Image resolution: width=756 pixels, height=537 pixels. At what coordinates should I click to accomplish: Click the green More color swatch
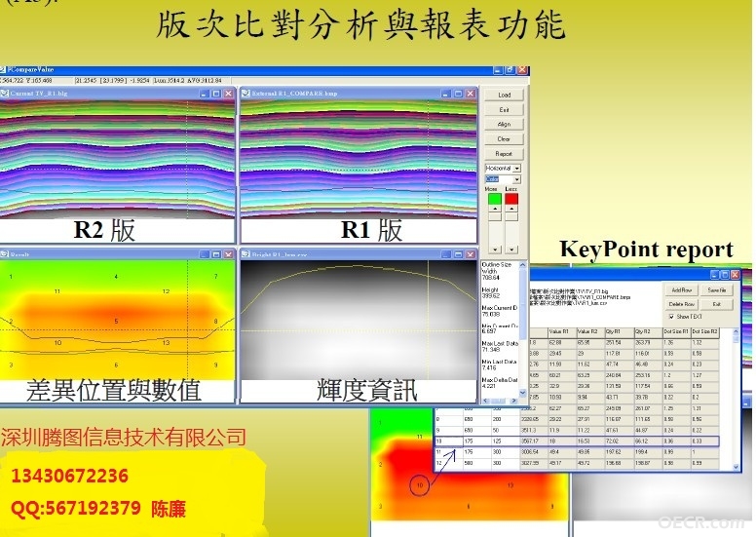point(495,198)
